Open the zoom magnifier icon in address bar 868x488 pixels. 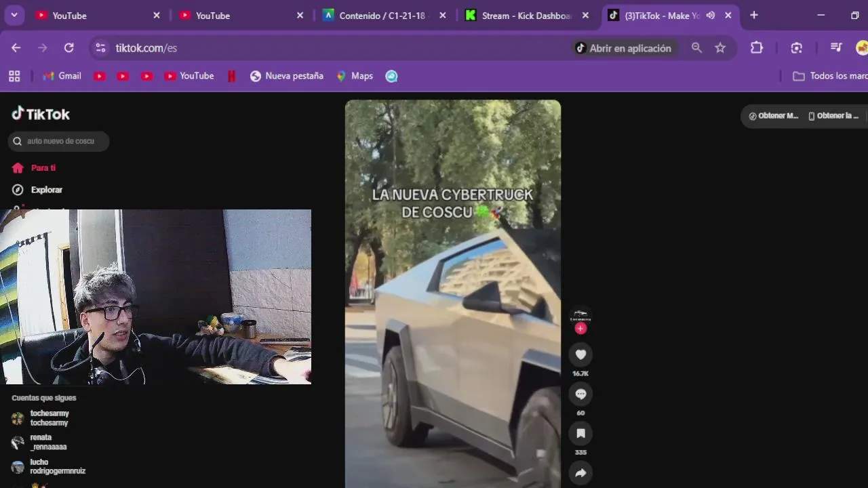pyautogui.click(x=696, y=47)
